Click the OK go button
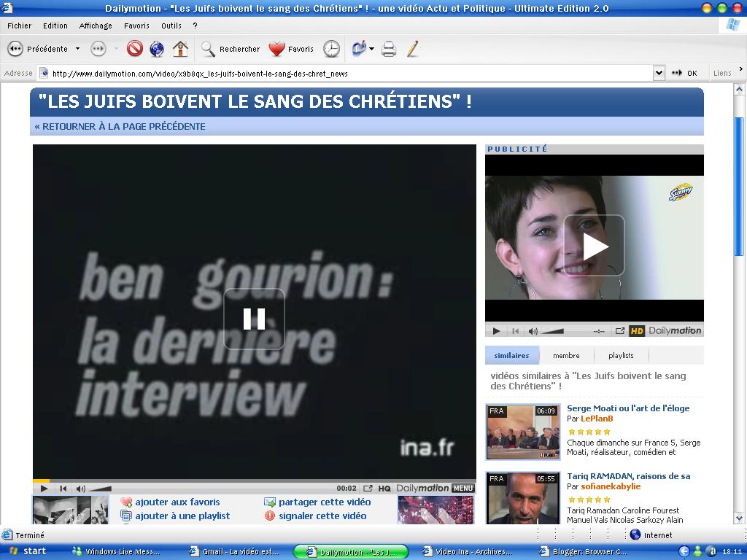 [x=684, y=74]
